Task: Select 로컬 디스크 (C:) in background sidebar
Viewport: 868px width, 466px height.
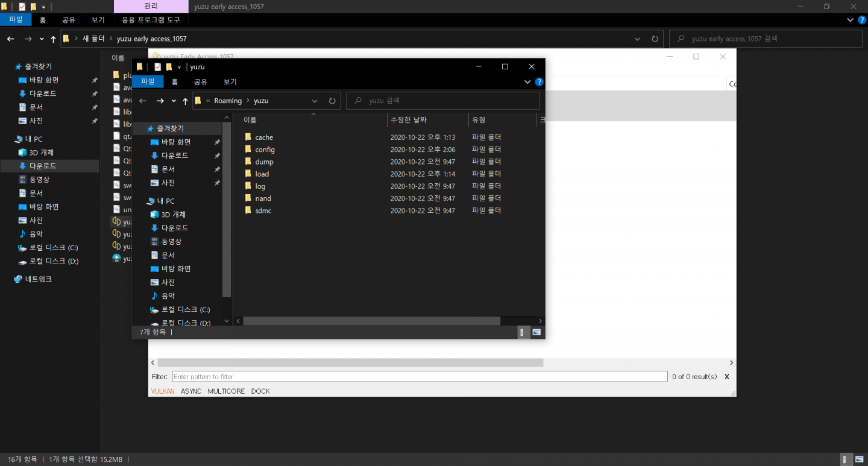Action: click(x=48, y=248)
